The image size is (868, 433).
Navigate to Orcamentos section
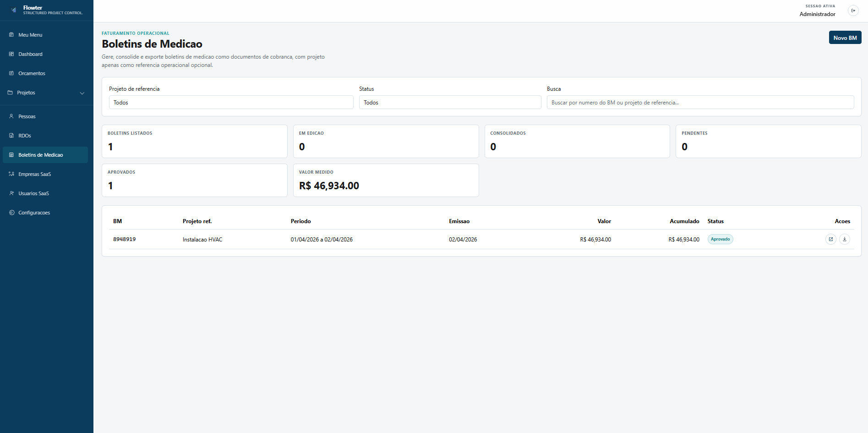pyautogui.click(x=32, y=73)
